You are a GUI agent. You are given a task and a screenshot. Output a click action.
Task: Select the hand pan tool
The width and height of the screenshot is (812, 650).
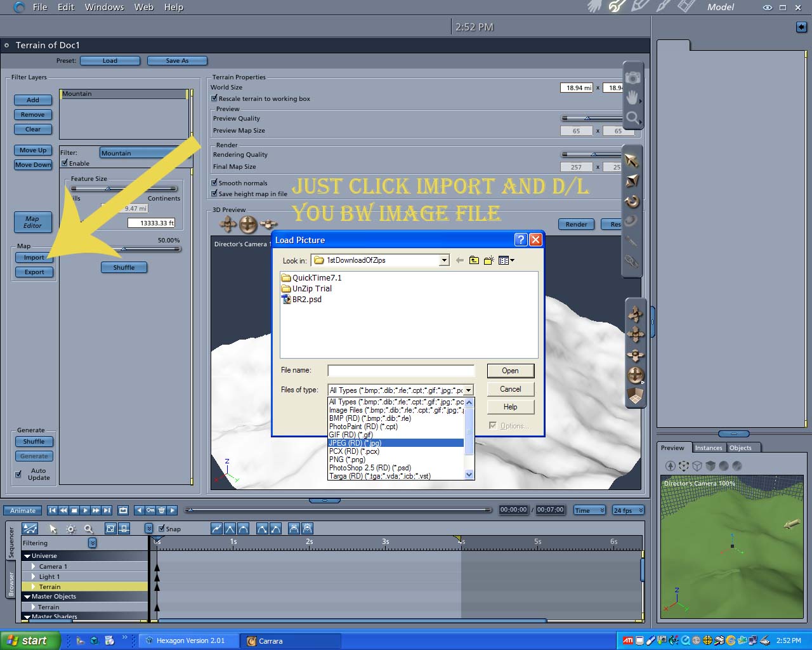632,97
